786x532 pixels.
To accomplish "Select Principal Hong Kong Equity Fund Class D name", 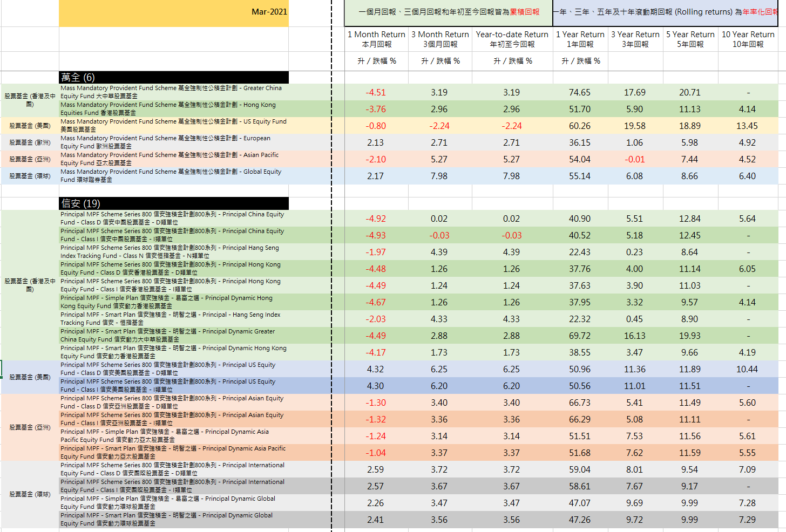I will click(x=174, y=269).
